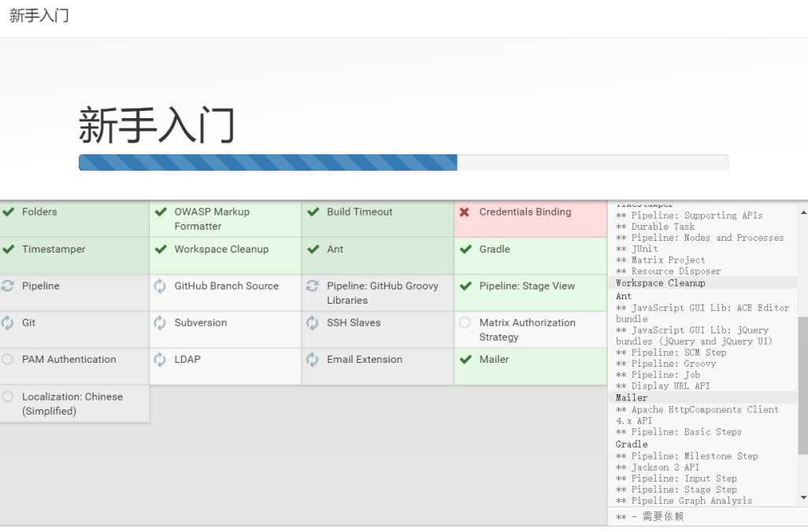This screenshot has width=808, height=532.
Task: Click the install progress bar
Action: point(403,162)
